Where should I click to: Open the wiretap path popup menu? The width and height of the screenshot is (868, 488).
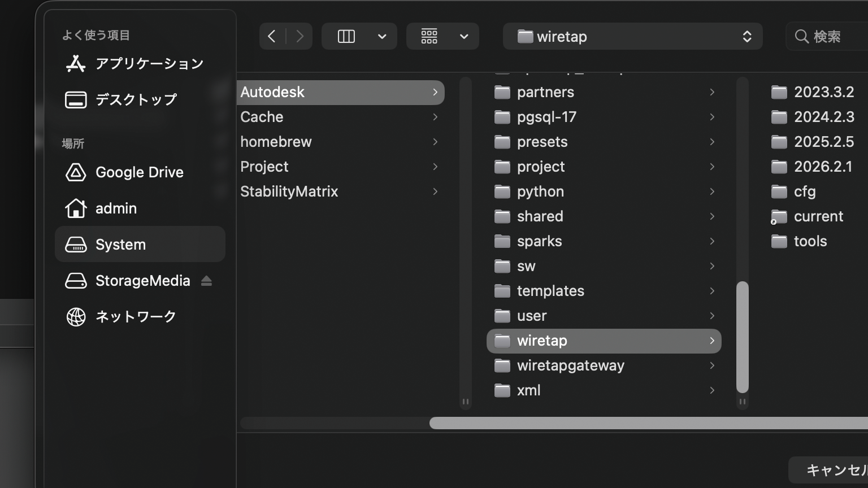[632, 37]
